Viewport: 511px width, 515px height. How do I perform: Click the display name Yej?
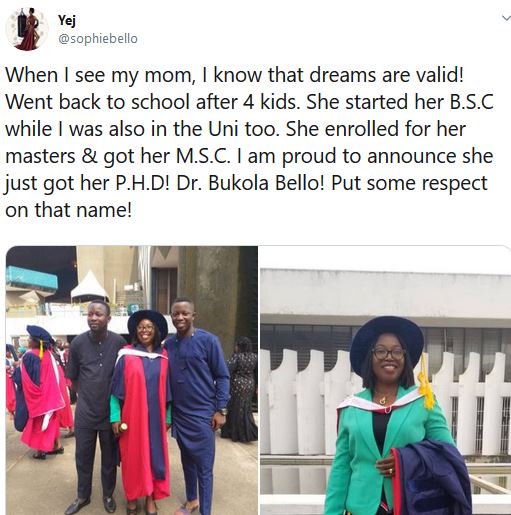click(x=67, y=21)
